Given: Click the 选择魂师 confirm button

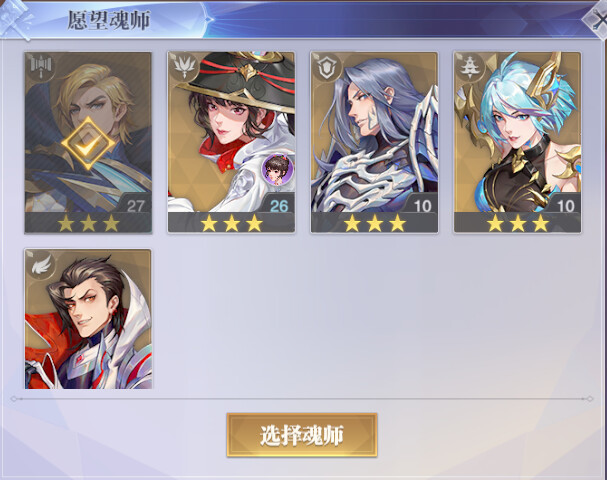Looking at the screenshot, I should 302,435.
